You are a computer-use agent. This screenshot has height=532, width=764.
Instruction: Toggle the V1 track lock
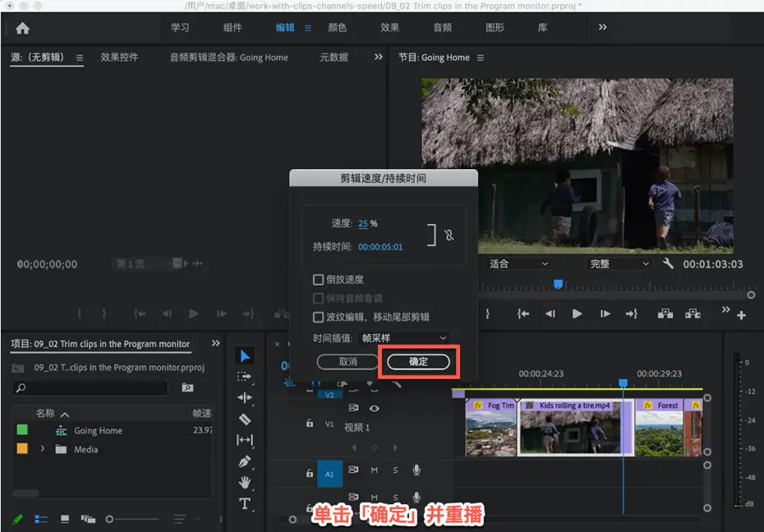(x=310, y=424)
